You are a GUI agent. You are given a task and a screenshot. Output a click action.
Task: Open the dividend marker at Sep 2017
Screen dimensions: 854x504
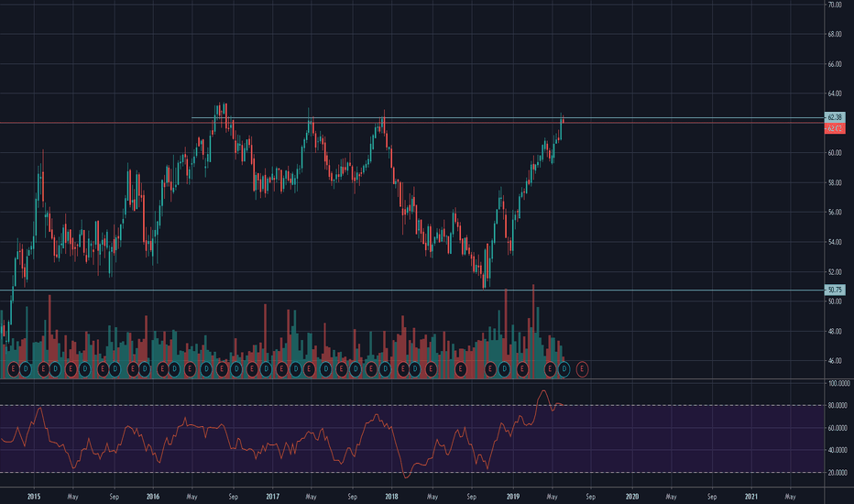[x=356, y=369]
